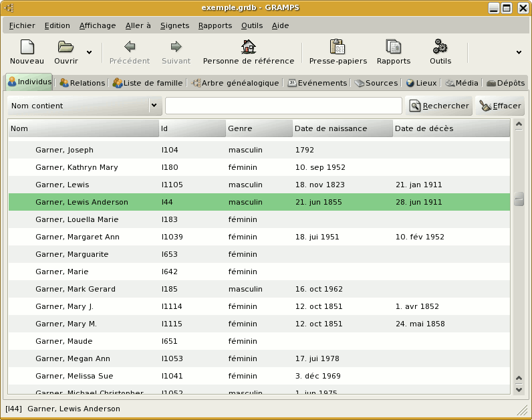The image size is (532, 420).
Task: Open the Signets menu
Action: (174, 25)
